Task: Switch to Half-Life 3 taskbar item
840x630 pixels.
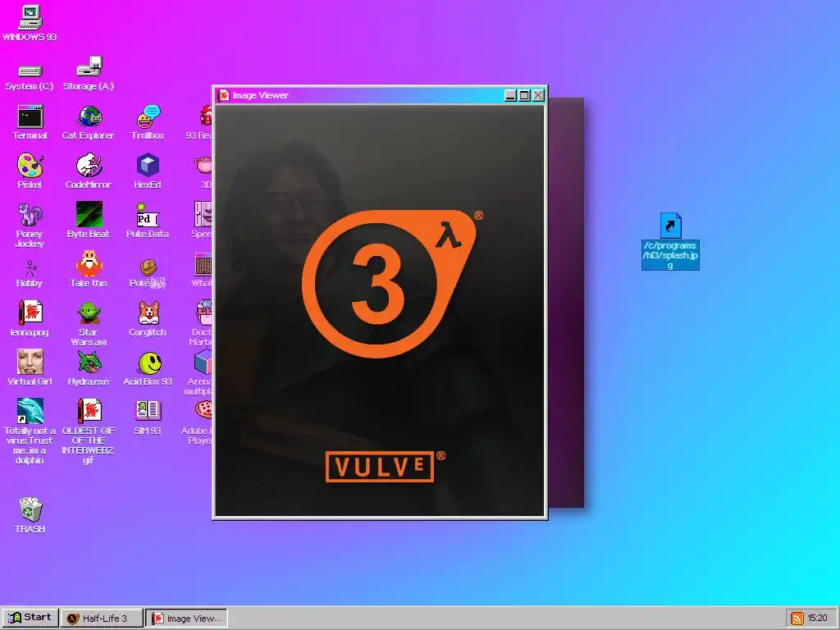Action: (x=102, y=619)
